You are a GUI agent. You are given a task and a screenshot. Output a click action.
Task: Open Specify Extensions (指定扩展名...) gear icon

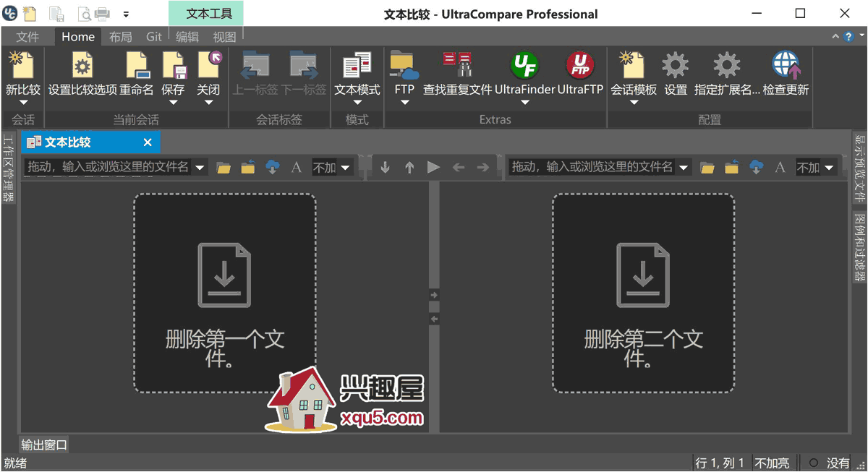point(727,65)
